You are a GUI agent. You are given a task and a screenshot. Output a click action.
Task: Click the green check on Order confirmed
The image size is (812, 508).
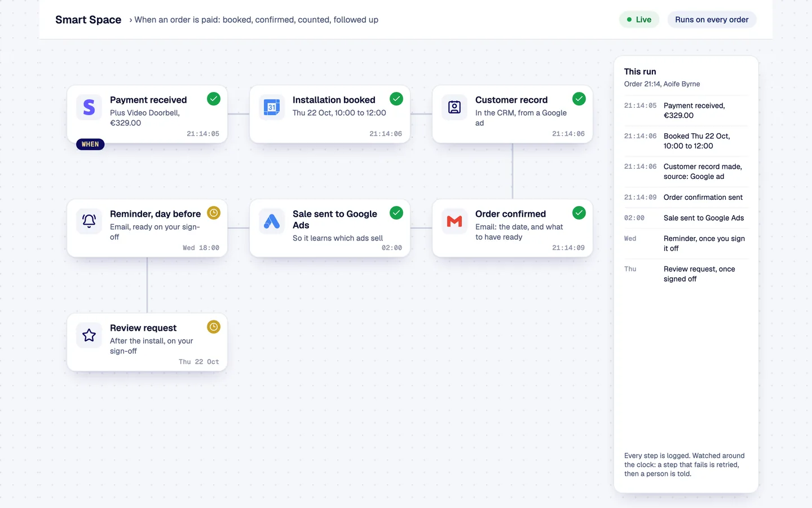click(579, 213)
